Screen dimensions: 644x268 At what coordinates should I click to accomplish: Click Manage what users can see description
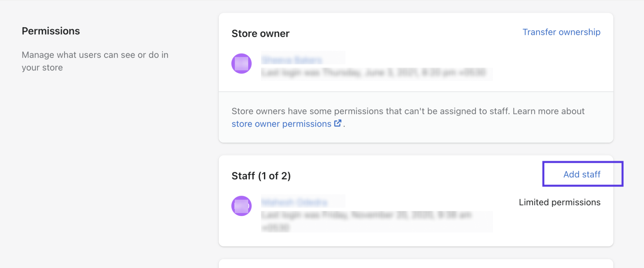[x=95, y=61]
